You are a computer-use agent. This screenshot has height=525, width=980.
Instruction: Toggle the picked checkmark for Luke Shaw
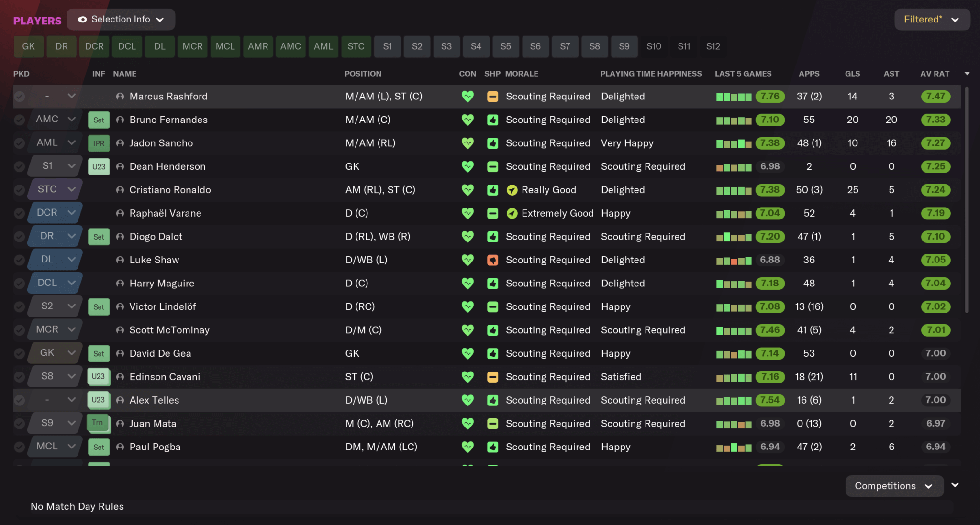click(19, 260)
